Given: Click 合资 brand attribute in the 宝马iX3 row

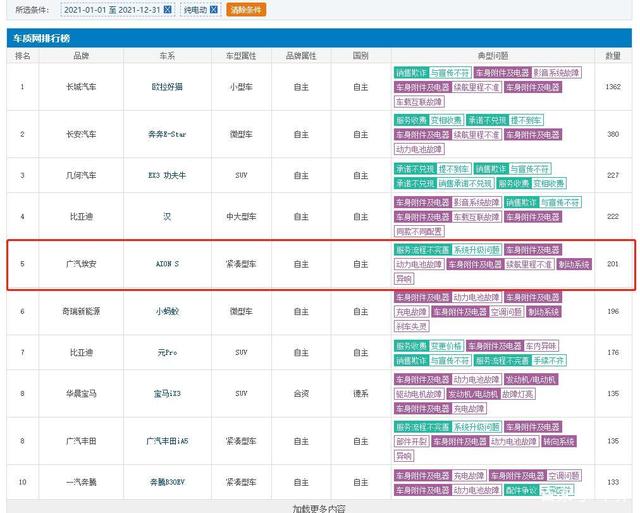Looking at the screenshot, I should (301, 394).
